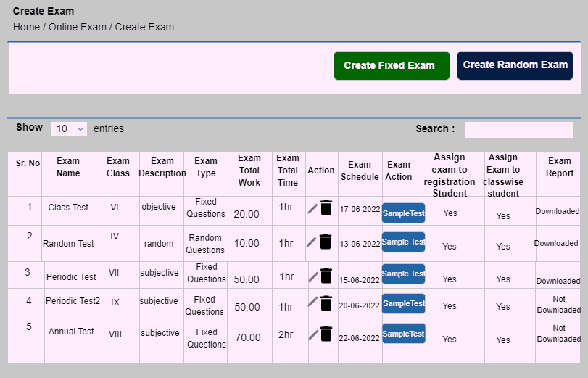Click the Random Questions exam type cell
The height and width of the screenshot is (378, 588).
click(205, 244)
